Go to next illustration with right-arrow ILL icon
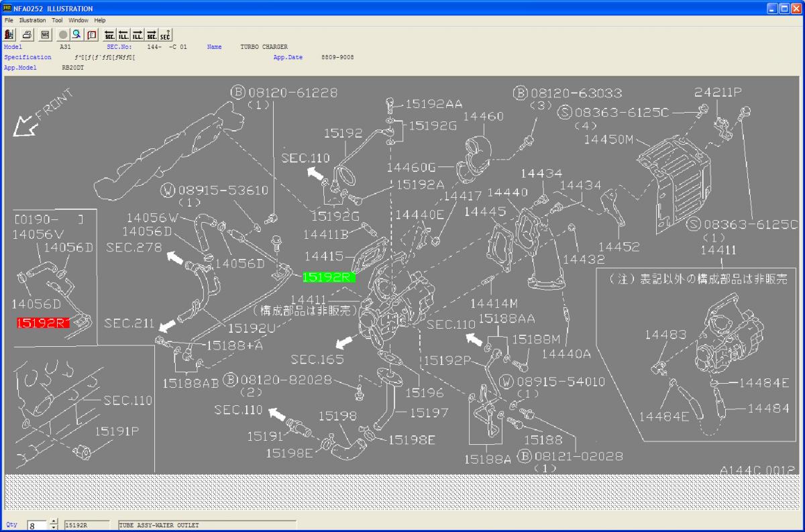Viewport: 805px width, 532px height. [138, 34]
